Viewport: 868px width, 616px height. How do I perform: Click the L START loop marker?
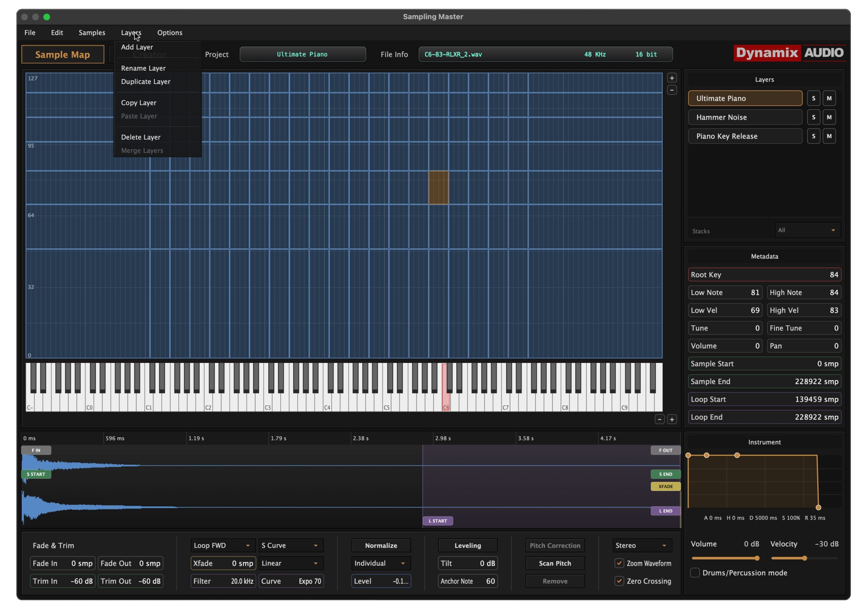click(x=438, y=521)
